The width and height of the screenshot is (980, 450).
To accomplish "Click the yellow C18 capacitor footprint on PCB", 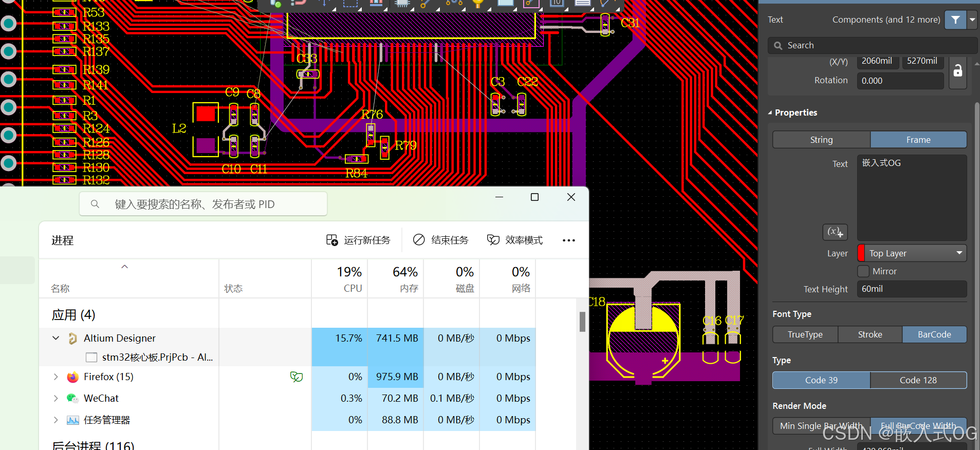I will point(643,341).
